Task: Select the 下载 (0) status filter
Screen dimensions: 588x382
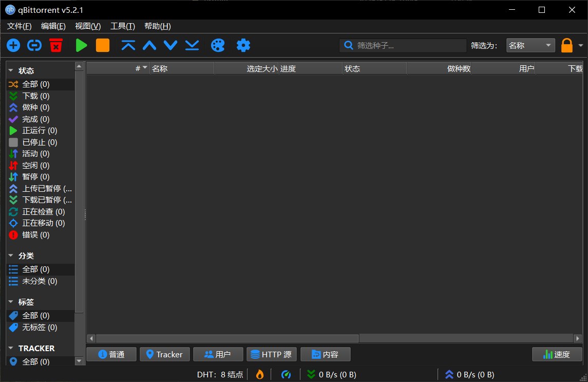Action: click(x=41, y=96)
